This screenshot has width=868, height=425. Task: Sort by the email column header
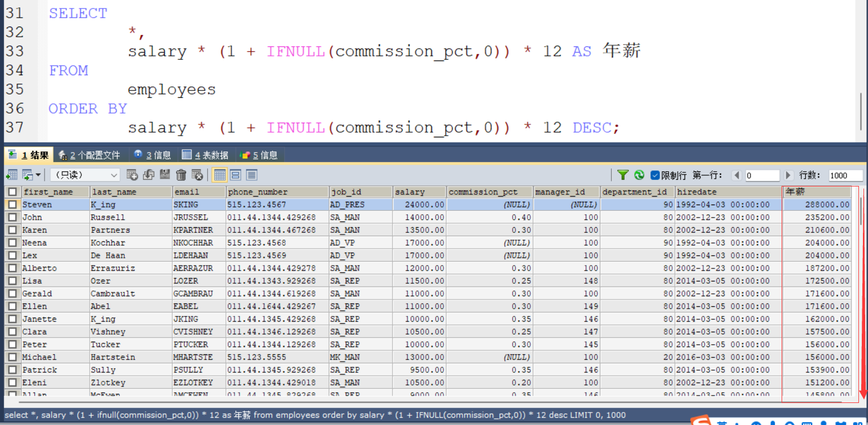(x=199, y=192)
